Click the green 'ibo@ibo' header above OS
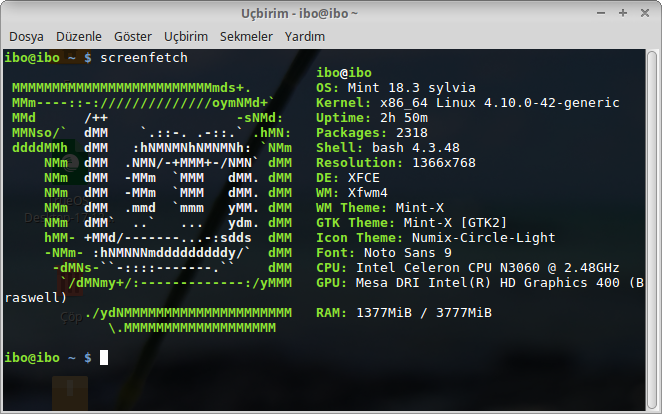The image size is (662, 414). click(344, 73)
